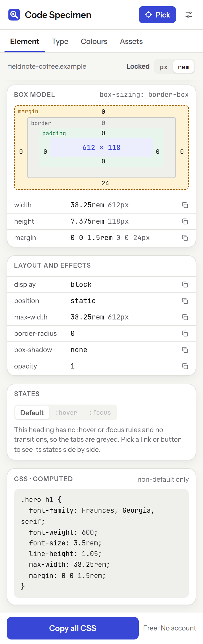Copy the box-shadow value

coord(185,350)
